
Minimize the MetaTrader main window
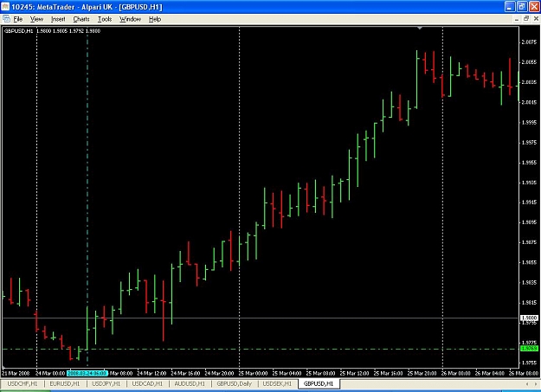pos(510,7)
